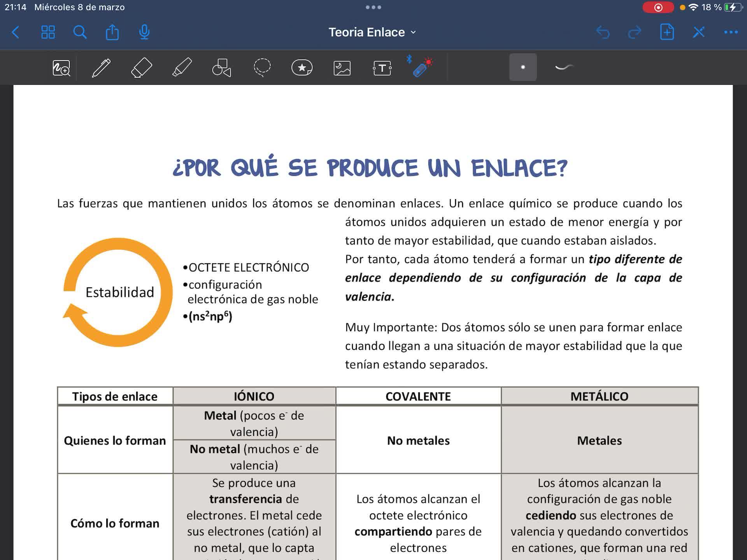
Task: Open the Share export menu
Action: coord(112,32)
